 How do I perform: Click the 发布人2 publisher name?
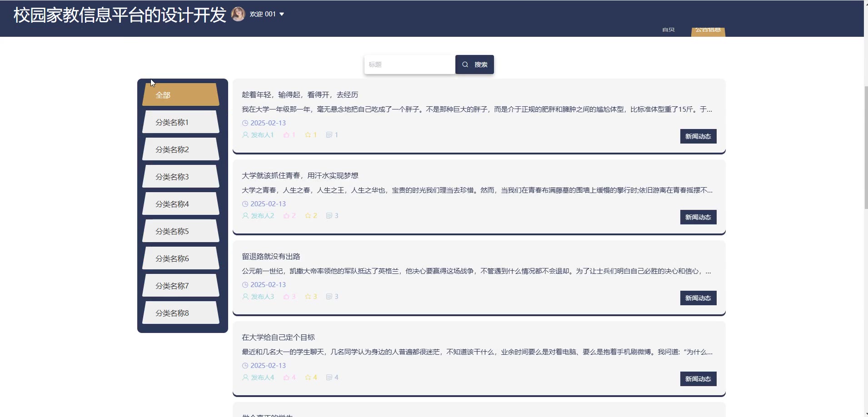pos(262,216)
